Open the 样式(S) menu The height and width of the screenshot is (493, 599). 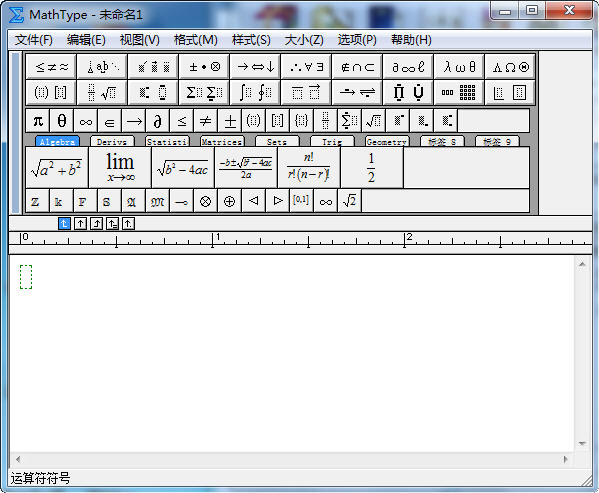click(x=251, y=40)
